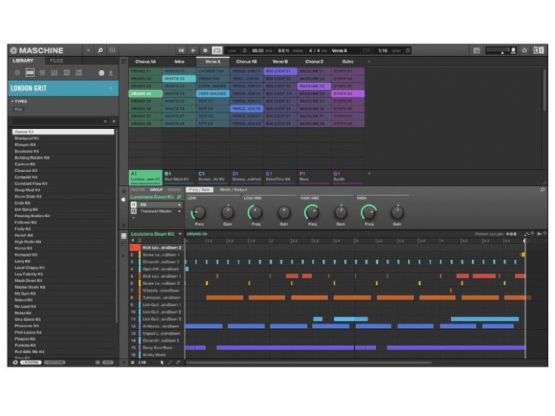Toggle the favorites star beside search field
Image resolution: width=555 pixels, height=416 pixels.
(114, 121)
